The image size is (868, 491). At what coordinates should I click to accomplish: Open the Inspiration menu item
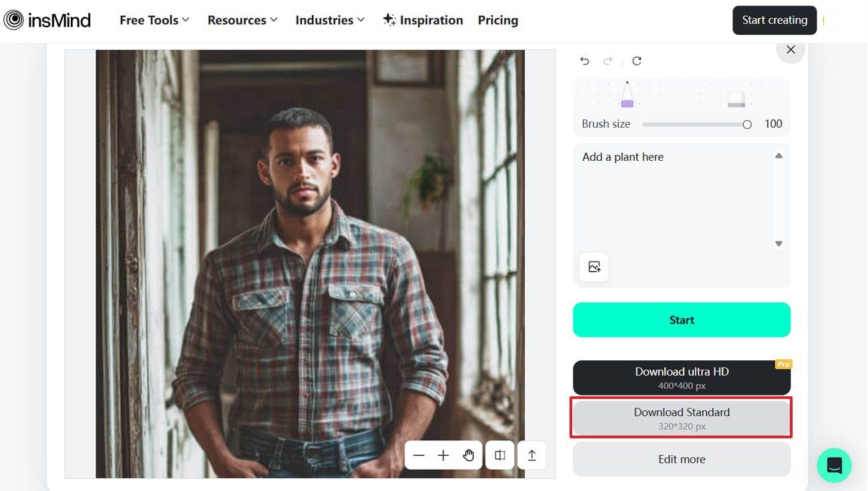tap(423, 20)
